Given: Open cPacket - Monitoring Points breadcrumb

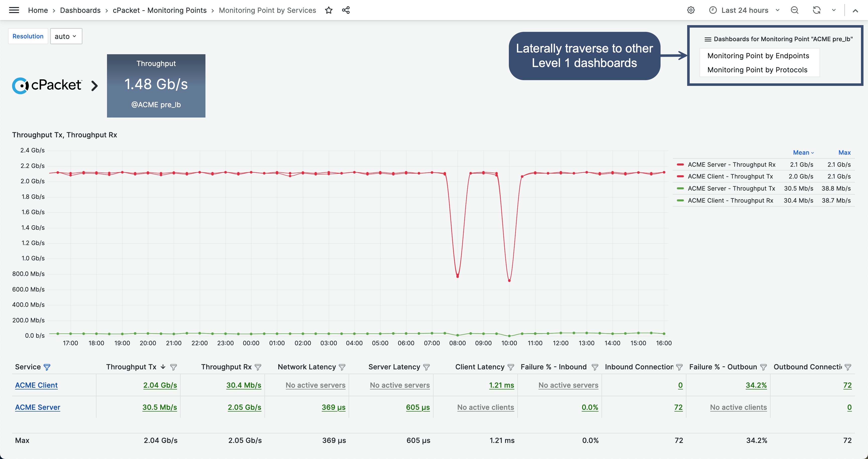Looking at the screenshot, I should pyautogui.click(x=159, y=10).
